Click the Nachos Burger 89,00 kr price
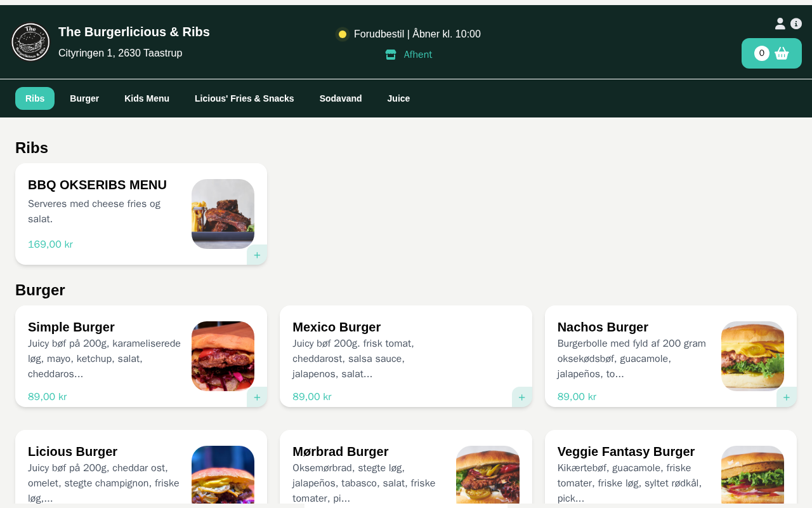The width and height of the screenshot is (812, 508). coord(577,397)
